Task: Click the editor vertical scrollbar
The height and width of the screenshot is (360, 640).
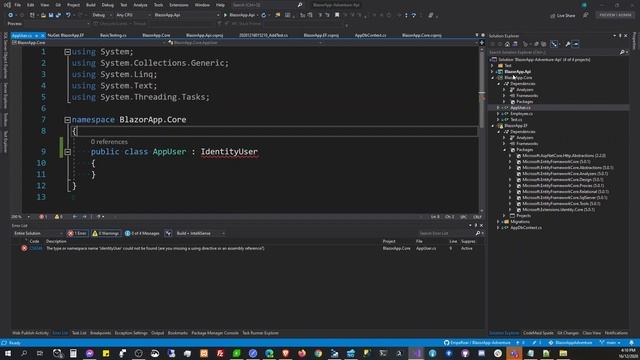Action: point(482,129)
